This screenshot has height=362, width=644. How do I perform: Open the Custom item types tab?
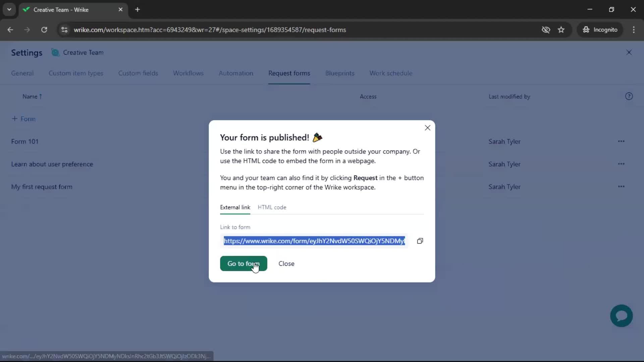point(76,73)
